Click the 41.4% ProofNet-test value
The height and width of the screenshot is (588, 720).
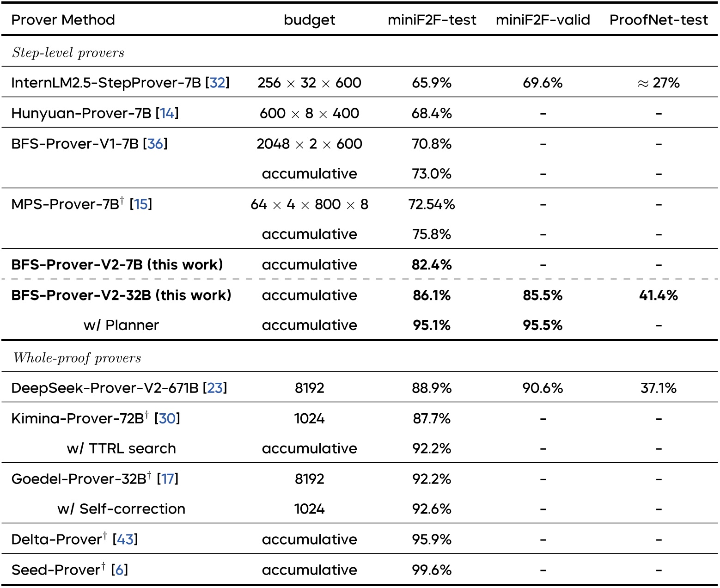[658, 295]
